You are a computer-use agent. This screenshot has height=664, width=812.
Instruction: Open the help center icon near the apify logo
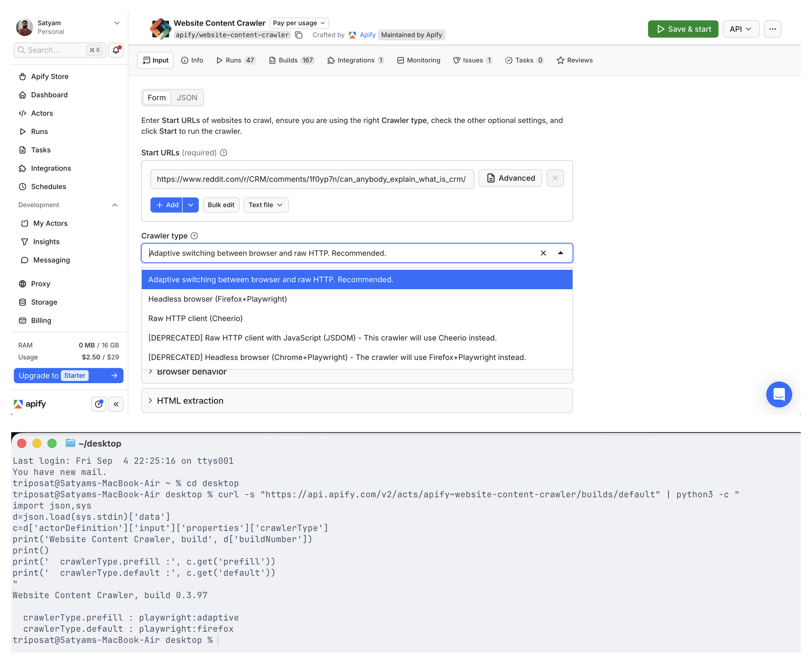tap(99, 404)
